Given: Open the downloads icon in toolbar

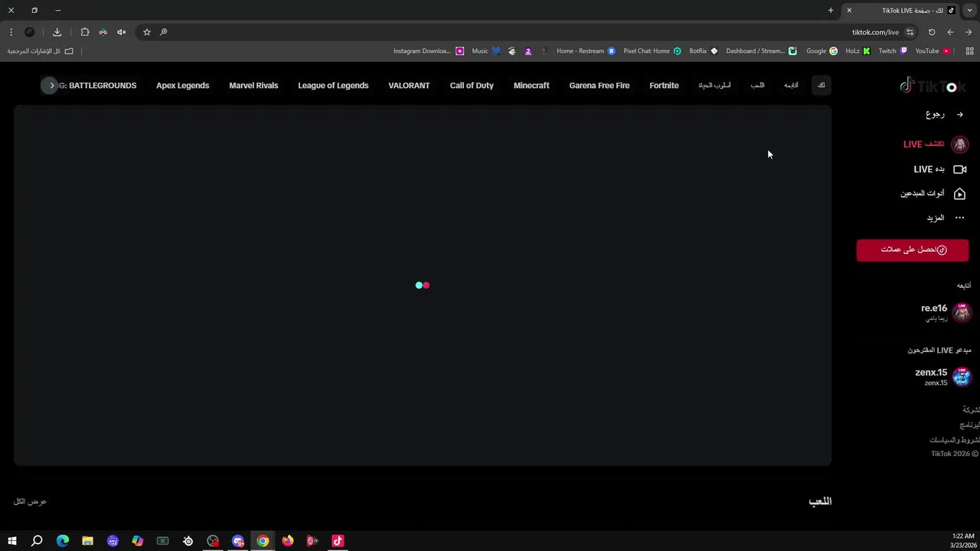Looking at the screenshot, I should click(x=57, y=32).
